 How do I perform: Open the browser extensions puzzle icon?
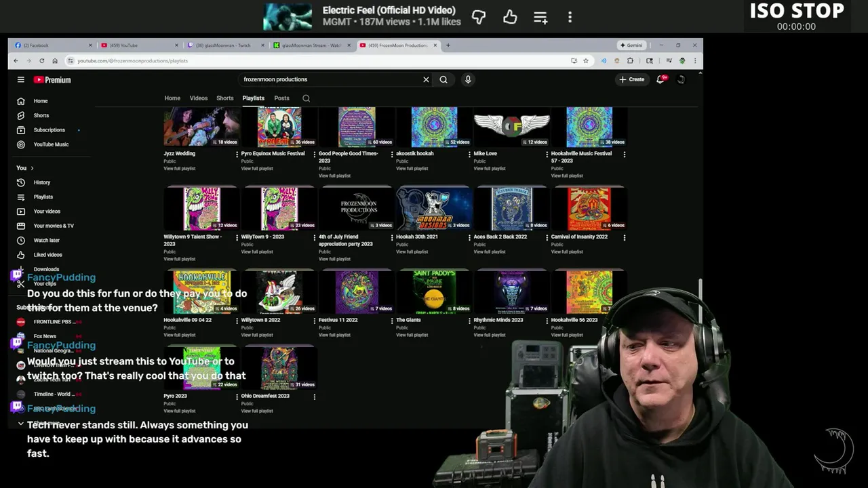[x=630, y=60]
